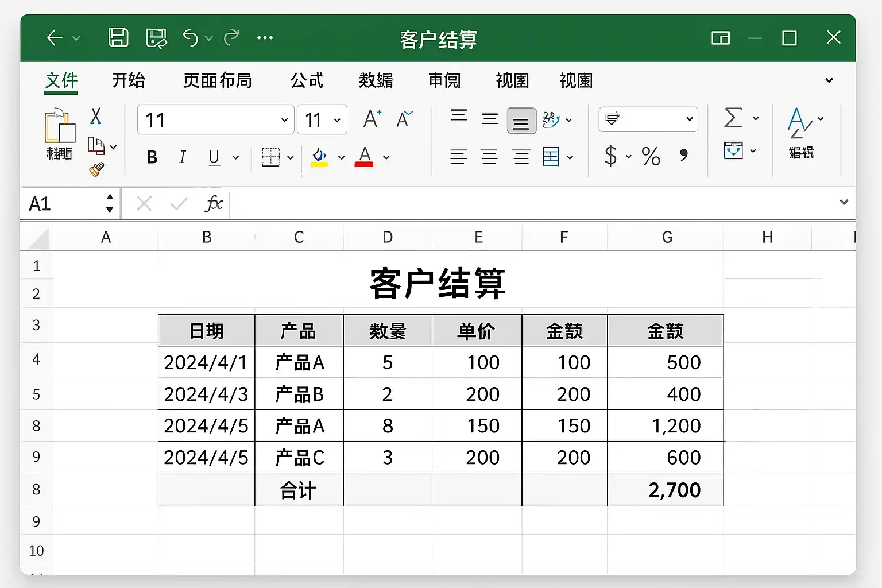The image size is (882, 588).
Task: Expand the underline style dropdown arrow
Action: click(x=235, y=157)
